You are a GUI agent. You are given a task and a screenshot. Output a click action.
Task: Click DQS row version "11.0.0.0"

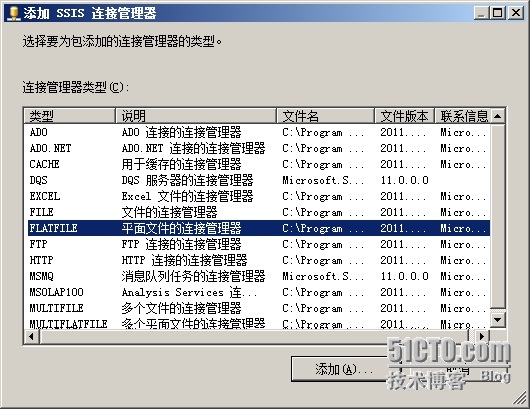point(405,181)
